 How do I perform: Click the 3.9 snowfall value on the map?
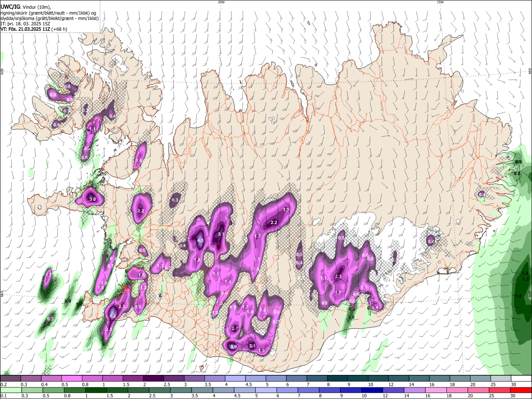(233, 347)
